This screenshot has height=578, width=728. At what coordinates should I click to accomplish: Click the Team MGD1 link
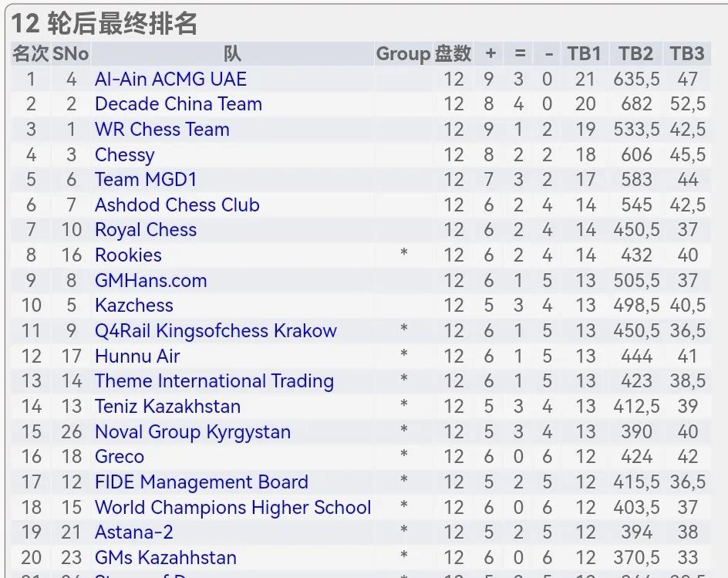pyautogui.click(x=146, y=180)
